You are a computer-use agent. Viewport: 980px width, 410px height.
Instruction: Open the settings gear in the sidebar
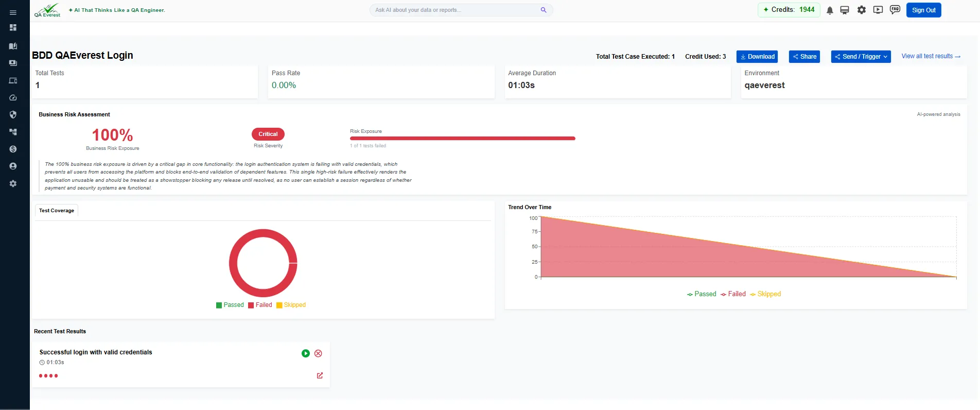(13, 183)
